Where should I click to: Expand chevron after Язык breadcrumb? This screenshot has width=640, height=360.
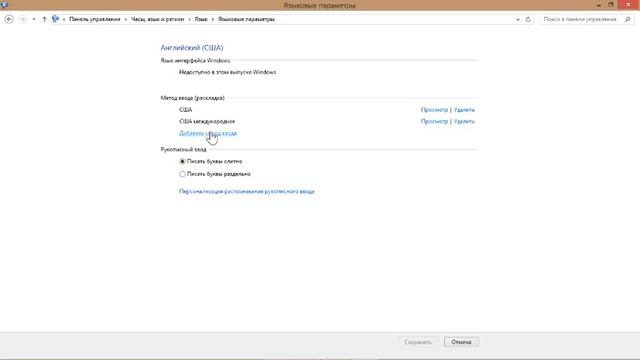tap(213, 19)
